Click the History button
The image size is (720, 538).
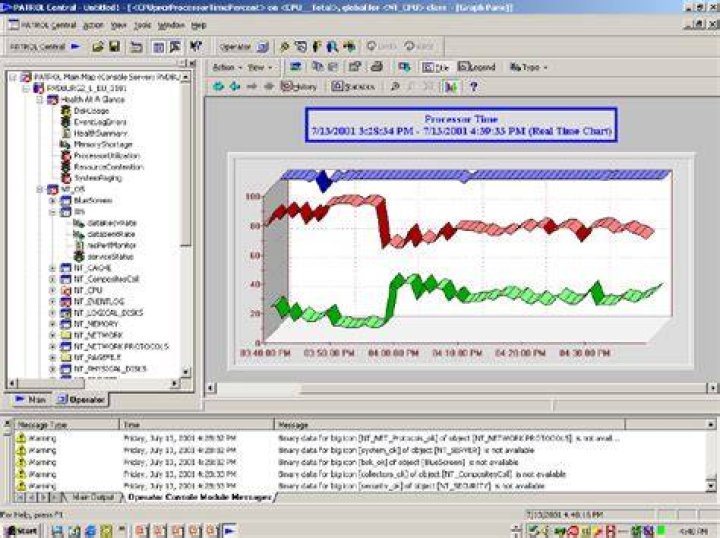[299, 86]
